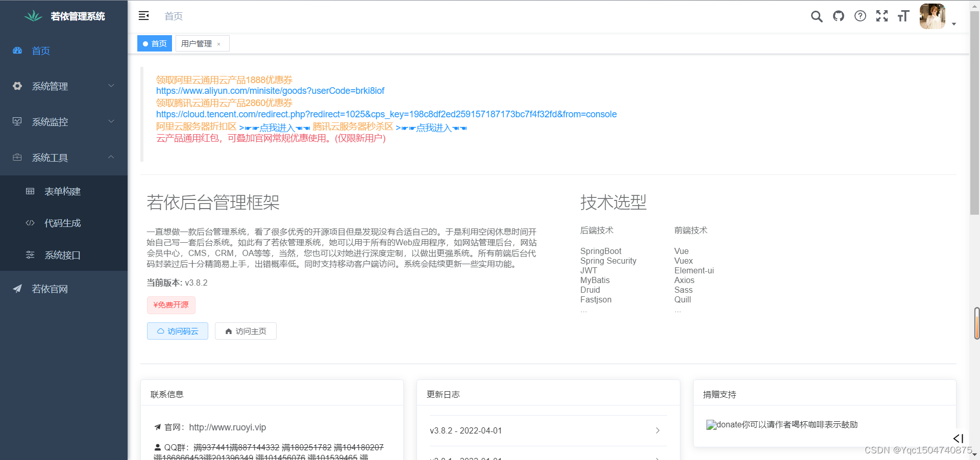980x460 pixels.
Task: Expand the v3.8.2 - 2022-04-01 changelog
Action: pyautogui.click(x=548, y=430)
